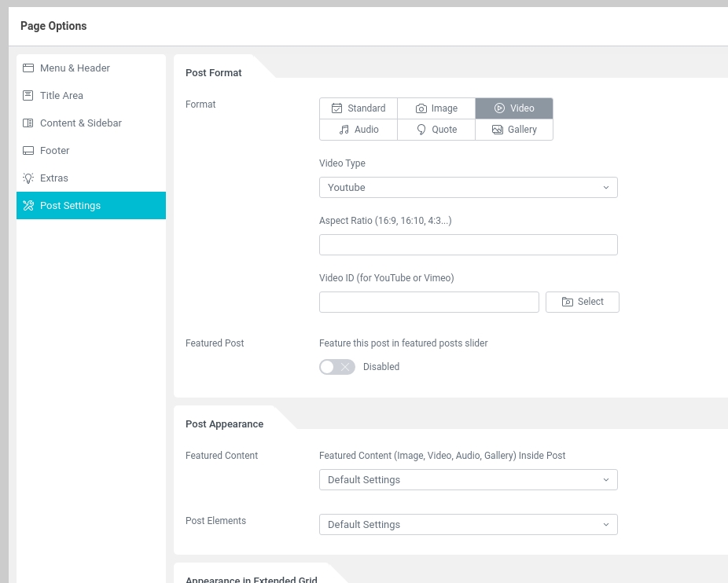Click the Title Area sidebar icon
The height and width of the screenshot is (583, 728).
click(28, 96)
